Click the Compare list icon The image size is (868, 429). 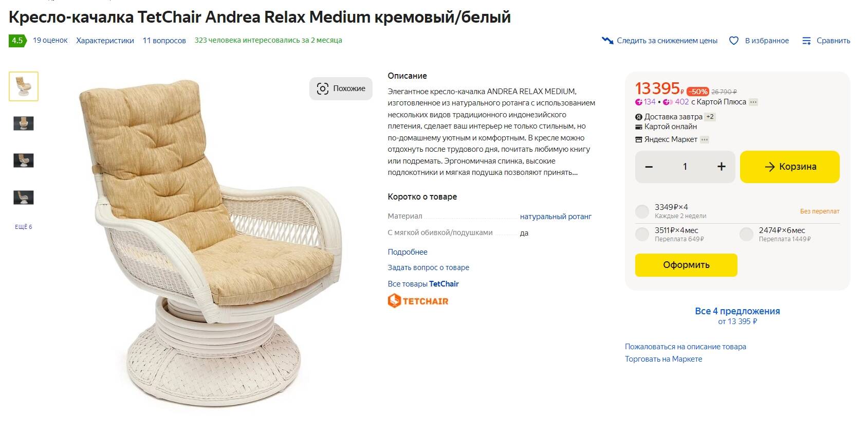click(806, 41)
